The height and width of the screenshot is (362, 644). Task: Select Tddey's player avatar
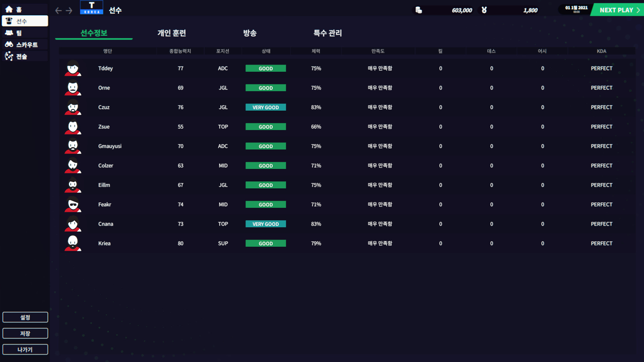tap(73, 68)
